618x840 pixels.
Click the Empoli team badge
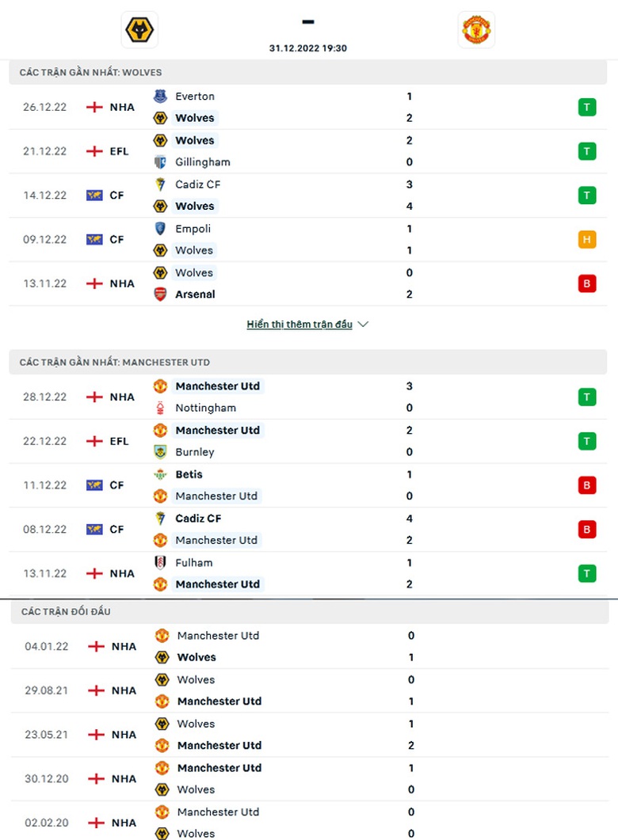[x=160, y=229]
